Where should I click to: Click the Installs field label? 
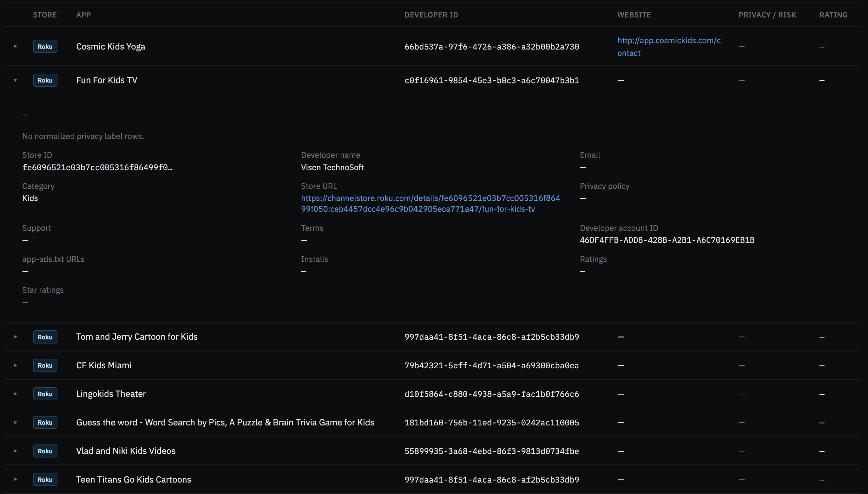click(x=314, y=259)
